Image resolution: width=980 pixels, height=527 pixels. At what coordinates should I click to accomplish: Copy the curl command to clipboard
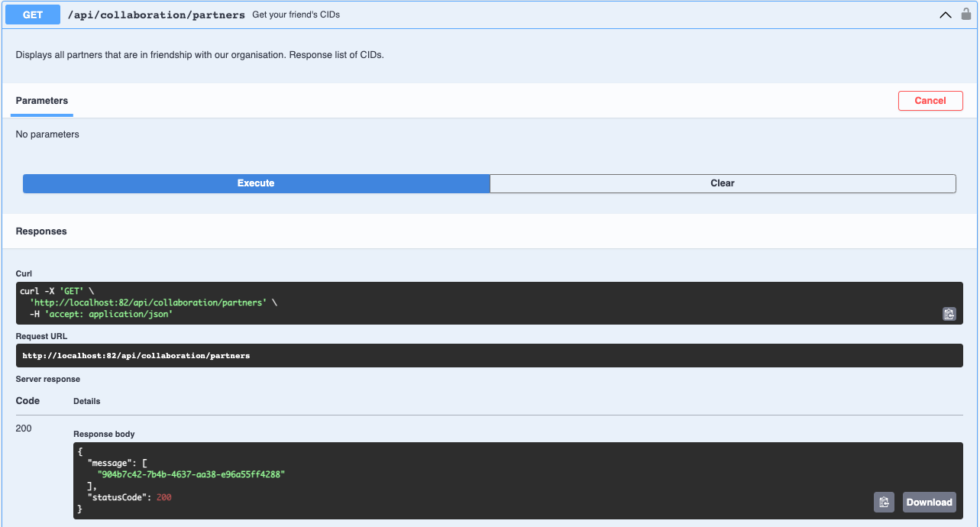point(949,314)
